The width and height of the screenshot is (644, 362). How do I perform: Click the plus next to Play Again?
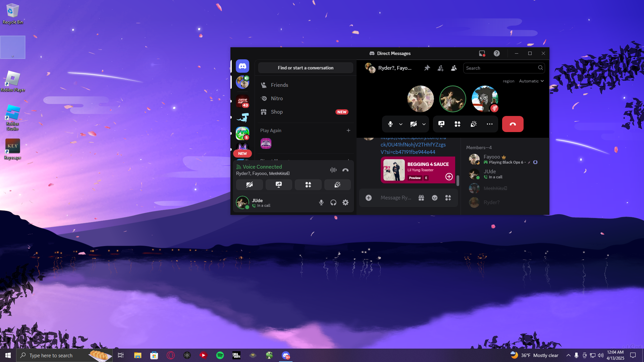pos(348,130)
